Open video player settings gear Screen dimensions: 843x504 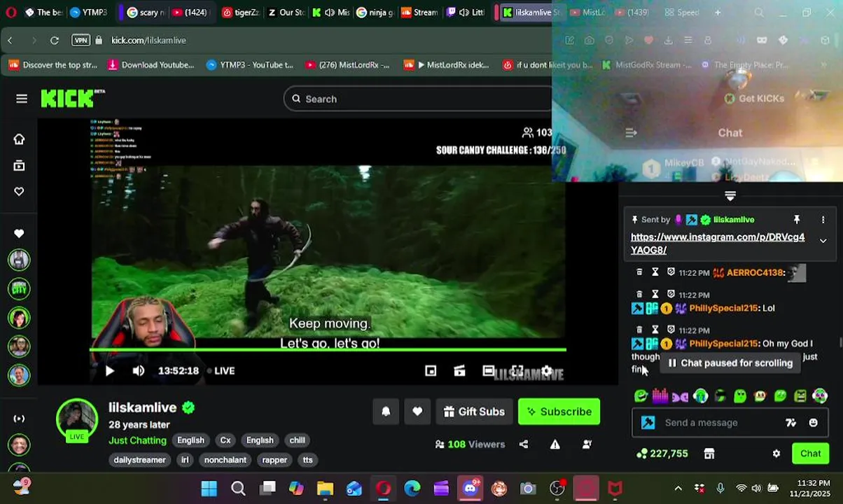547,371
